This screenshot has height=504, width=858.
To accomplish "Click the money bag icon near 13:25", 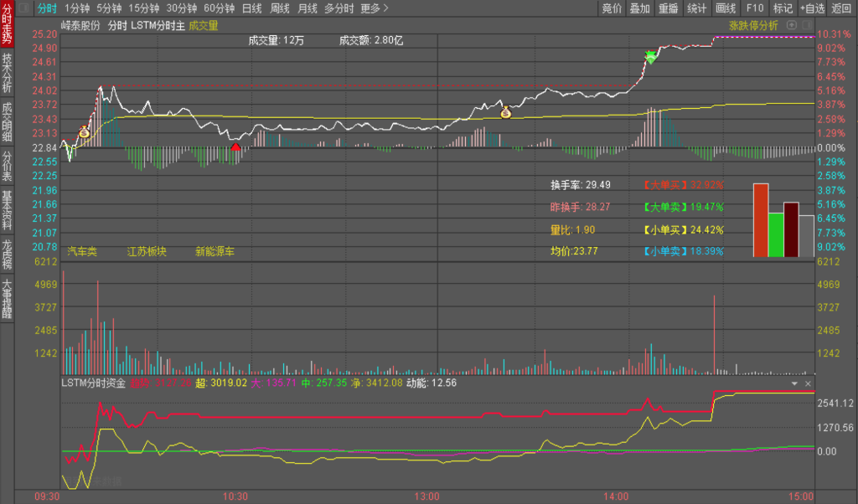I will (505, 112).
